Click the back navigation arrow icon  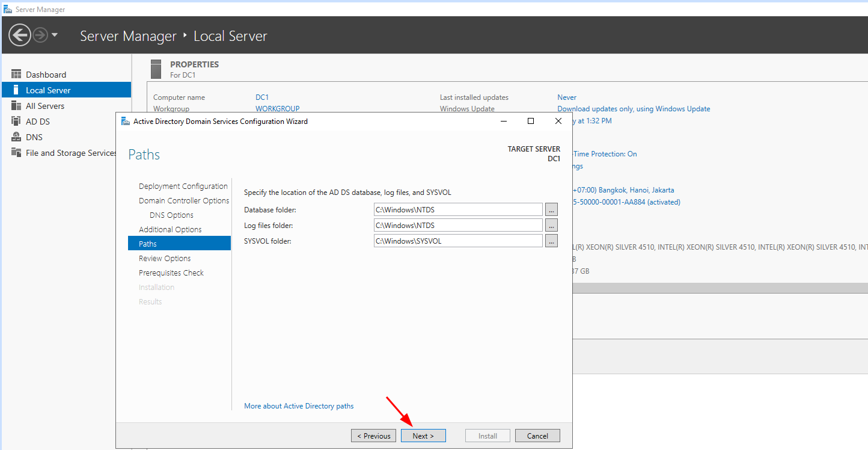pyautogui.click(x=20, y=35)
